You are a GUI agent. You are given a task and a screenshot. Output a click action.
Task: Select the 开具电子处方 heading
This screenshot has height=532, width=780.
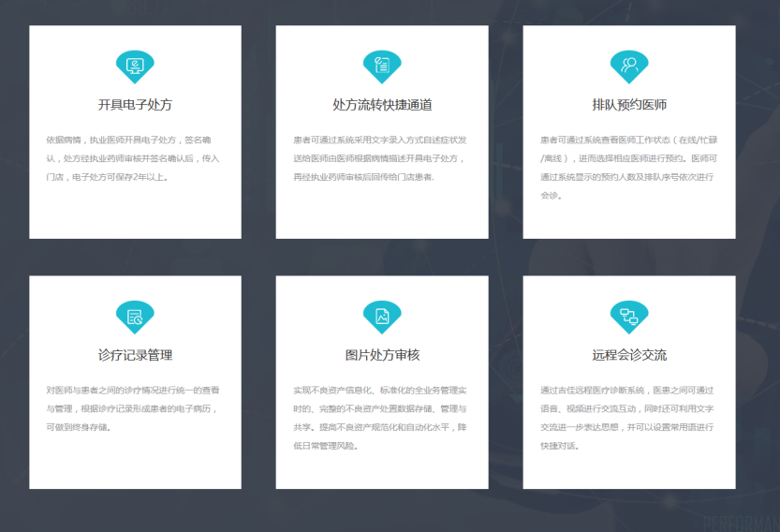[x=135, y=105]
